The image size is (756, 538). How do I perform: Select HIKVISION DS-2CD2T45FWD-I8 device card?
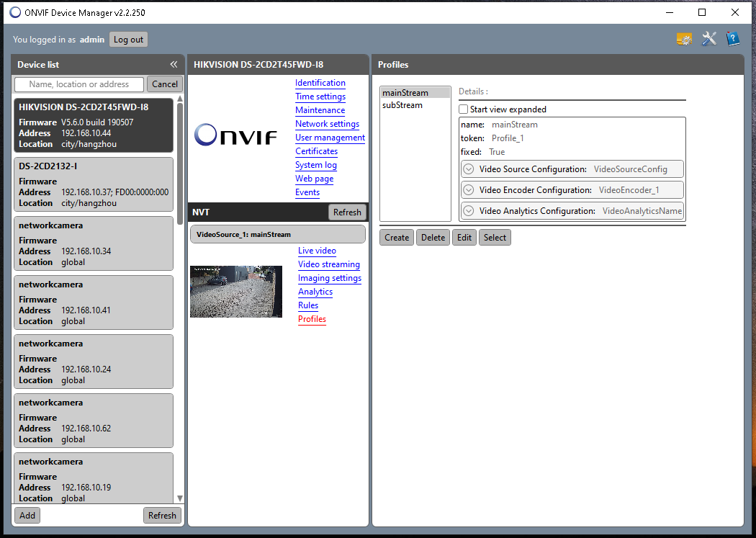tap(94, 125)
